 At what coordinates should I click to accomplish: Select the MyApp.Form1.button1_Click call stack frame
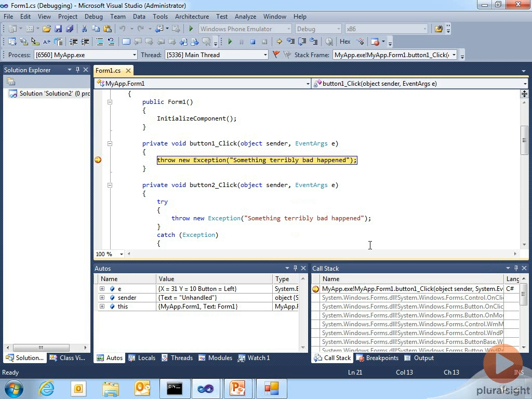tap(412, 288)
